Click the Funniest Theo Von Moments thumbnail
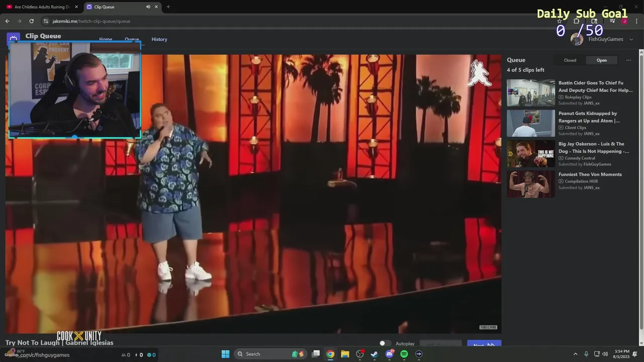This screenshot has height=362, width=644. (x=531, y=184)
